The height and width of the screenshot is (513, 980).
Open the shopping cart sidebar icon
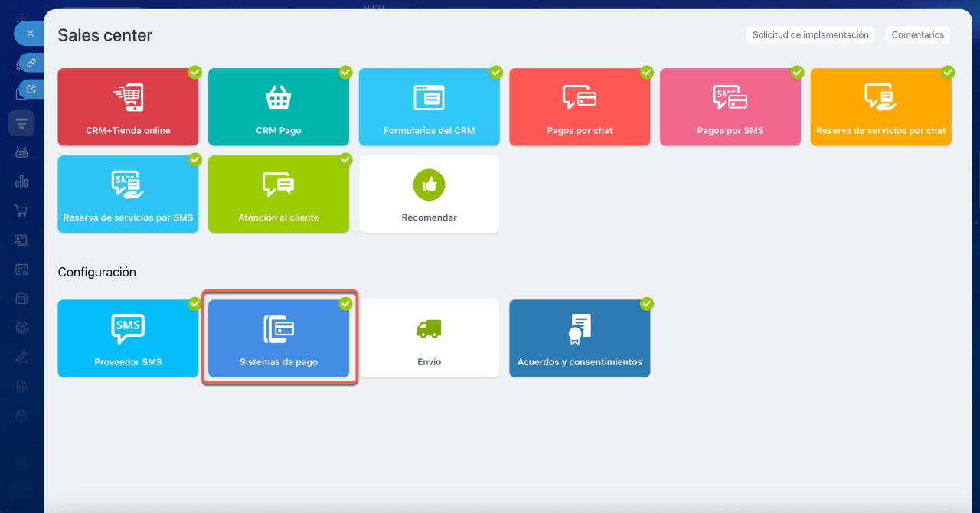click(x=21, y=211)
